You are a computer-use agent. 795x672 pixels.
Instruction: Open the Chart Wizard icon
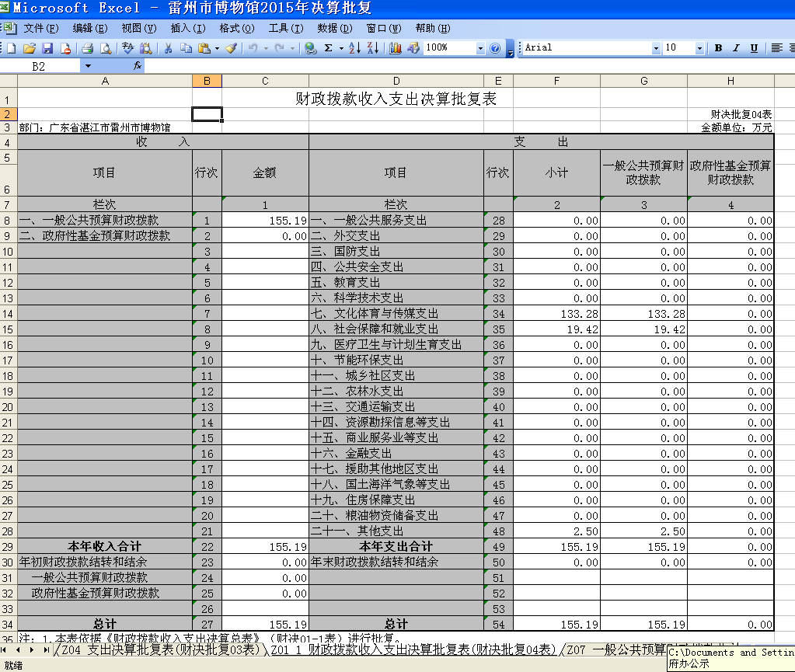click(x=396, y=48)
